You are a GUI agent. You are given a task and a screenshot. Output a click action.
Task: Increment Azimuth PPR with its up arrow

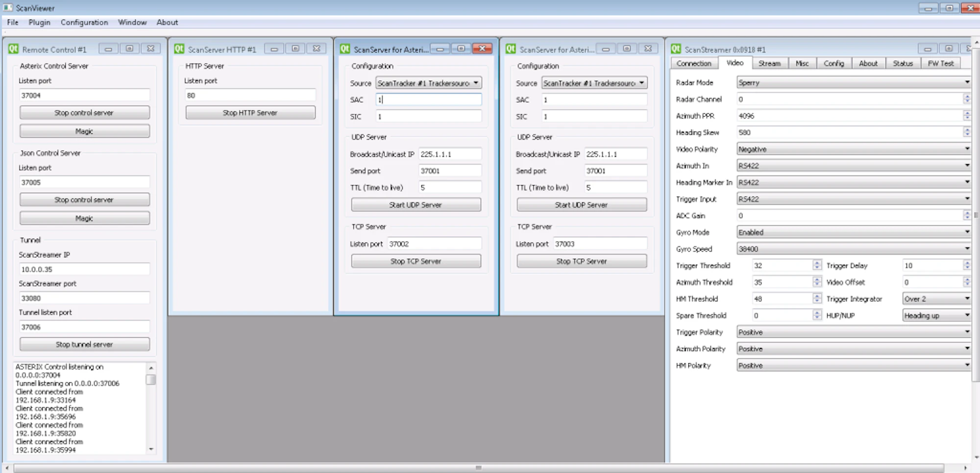pos(967,113)
